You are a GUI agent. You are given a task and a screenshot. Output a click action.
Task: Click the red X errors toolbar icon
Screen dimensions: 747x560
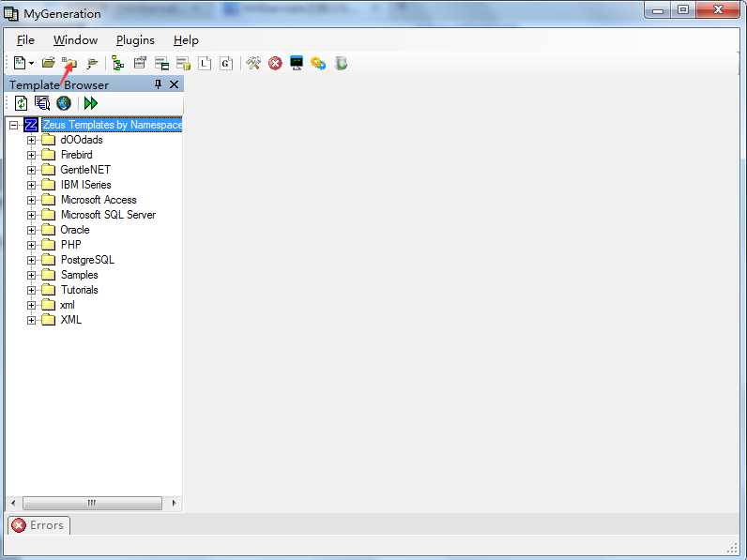(x=275, y=63)
